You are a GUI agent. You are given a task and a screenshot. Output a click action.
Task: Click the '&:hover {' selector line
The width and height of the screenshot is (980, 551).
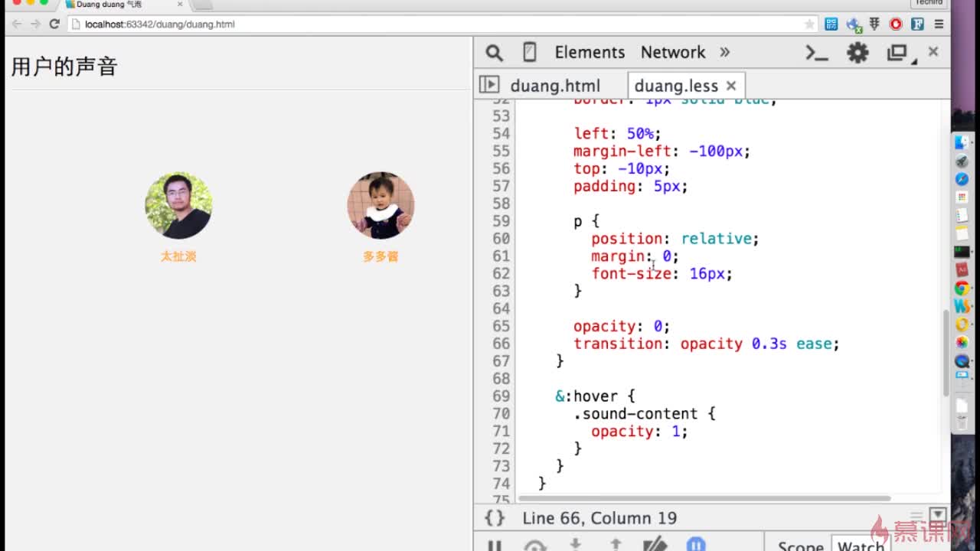pos(595,396)
